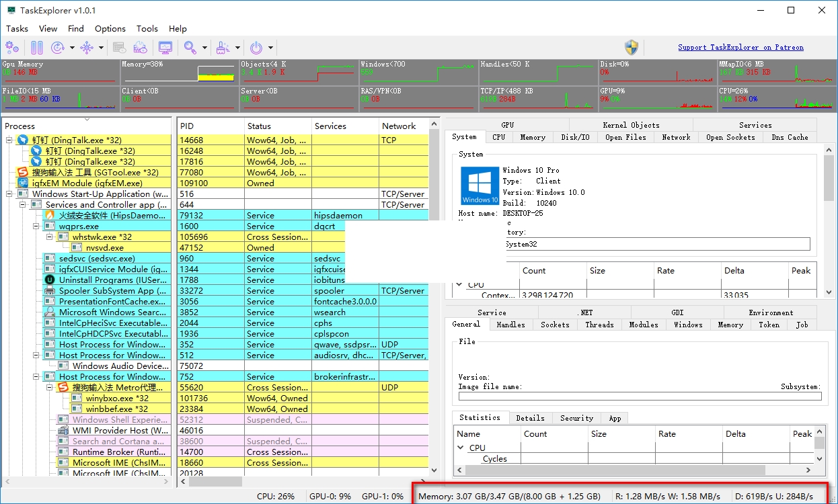Click the settings gears toolbar icon
The height and width of the screenshot is (504, 838).
point(12,48)
